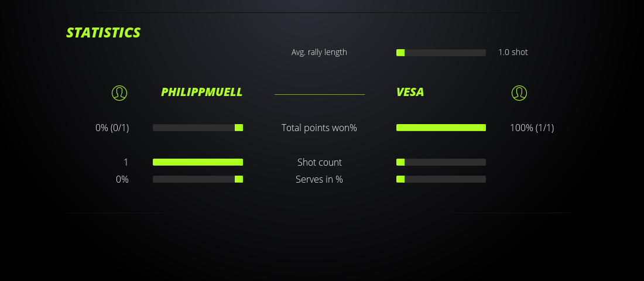Image resolution: width=644 pixels, height=281 pixels.
Task: Click PHILIPPMUELL's Shot count bar
Action: (x=198, y=162)
